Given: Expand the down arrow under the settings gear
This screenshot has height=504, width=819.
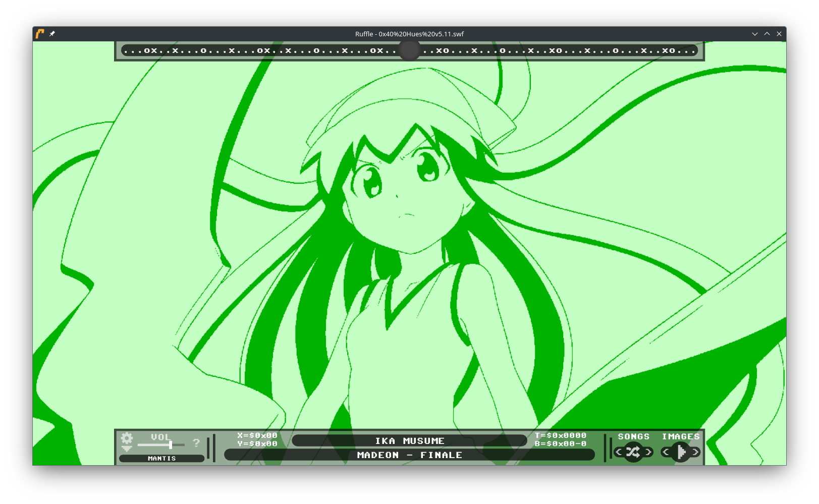Looking at the screenshot, I should click(126, 449).
